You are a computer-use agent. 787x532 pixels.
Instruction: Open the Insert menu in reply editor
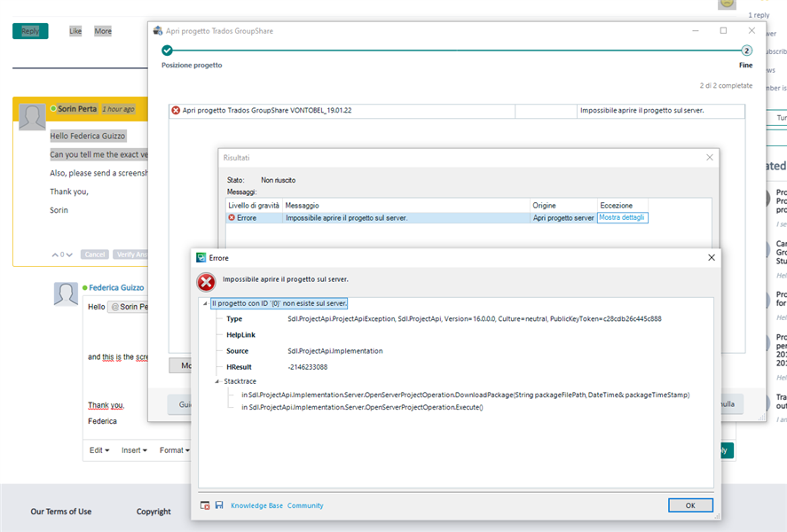[x=134, y=450]
